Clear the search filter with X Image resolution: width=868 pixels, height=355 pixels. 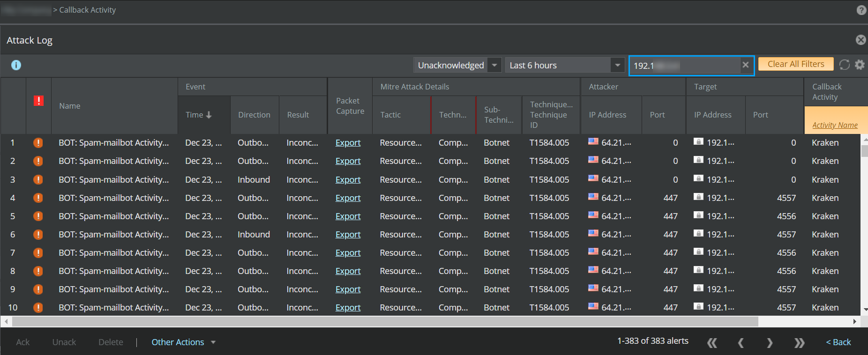[746, 65]
